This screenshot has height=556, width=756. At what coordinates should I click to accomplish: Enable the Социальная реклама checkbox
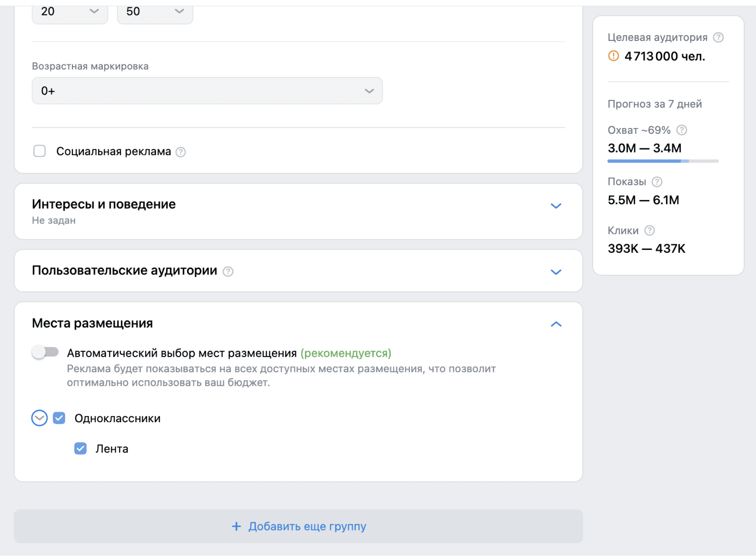(40, 151)
